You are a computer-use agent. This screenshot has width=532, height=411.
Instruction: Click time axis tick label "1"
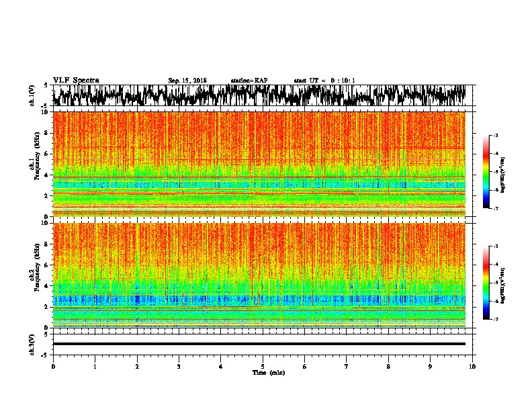95,367
